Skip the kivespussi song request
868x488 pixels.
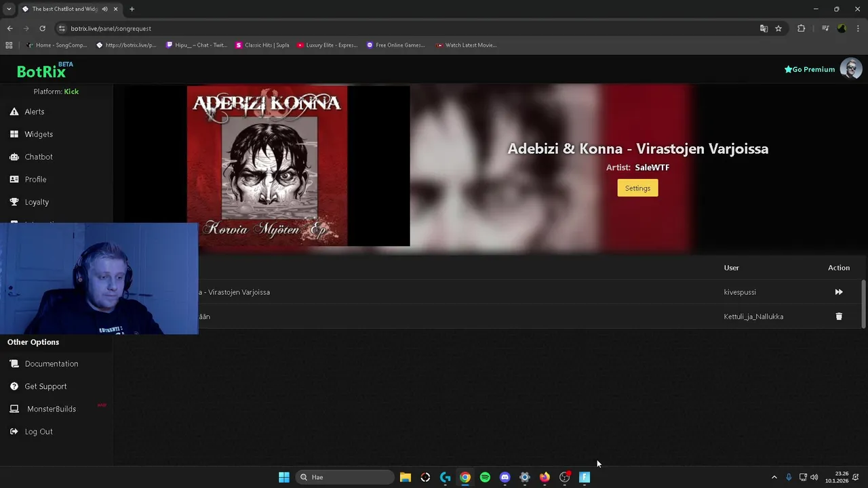[x=839, y=292]
